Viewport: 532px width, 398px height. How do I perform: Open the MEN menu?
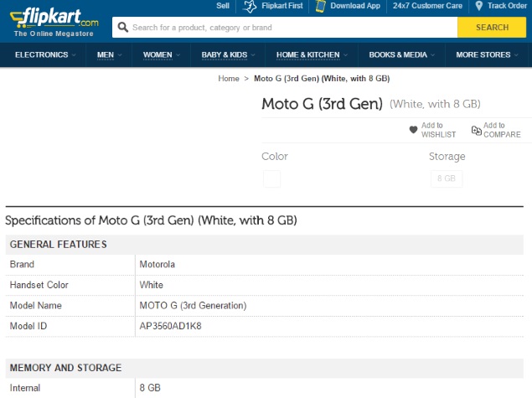(x=106, y=54)
